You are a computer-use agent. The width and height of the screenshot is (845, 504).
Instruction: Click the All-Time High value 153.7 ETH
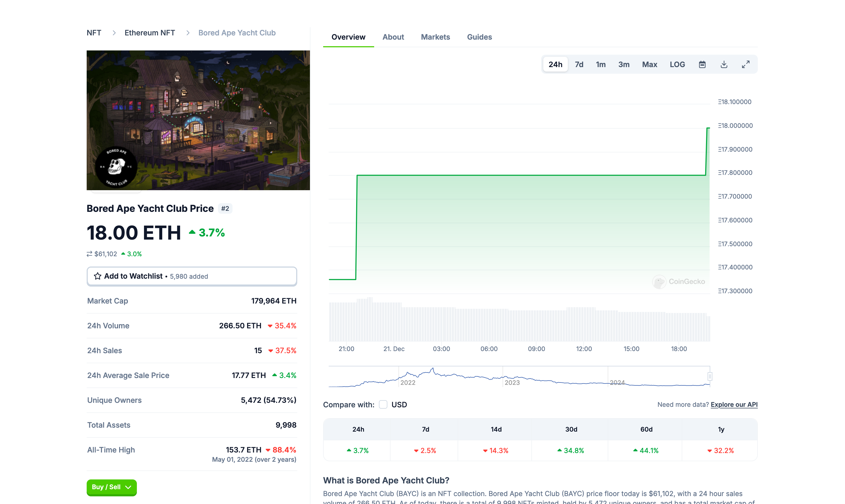(x=244, y=450)
